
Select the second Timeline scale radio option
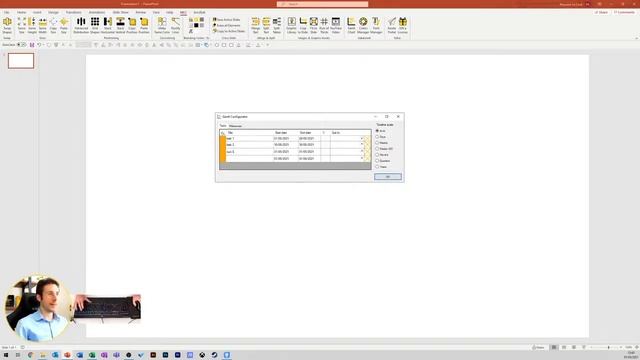(377, 137)
